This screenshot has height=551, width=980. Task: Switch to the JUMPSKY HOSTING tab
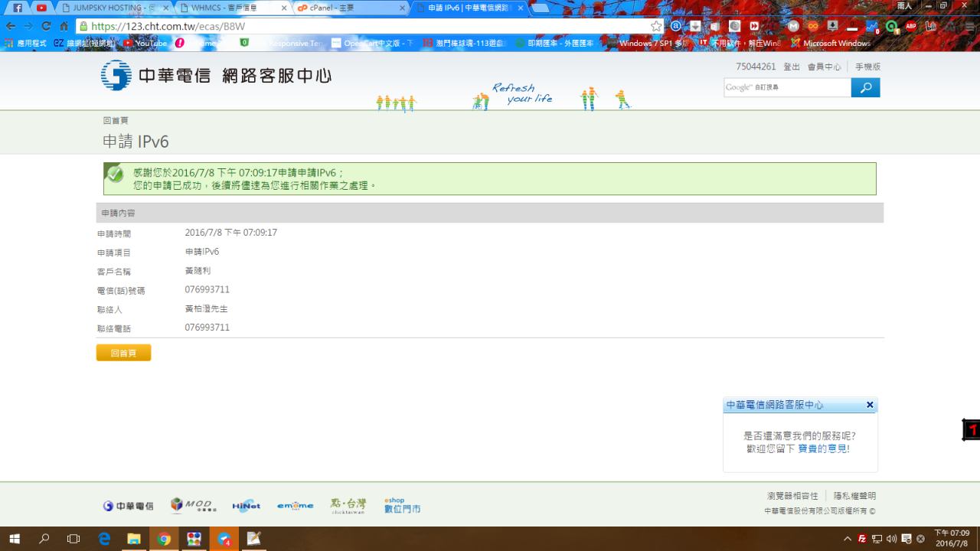point(115,8)
